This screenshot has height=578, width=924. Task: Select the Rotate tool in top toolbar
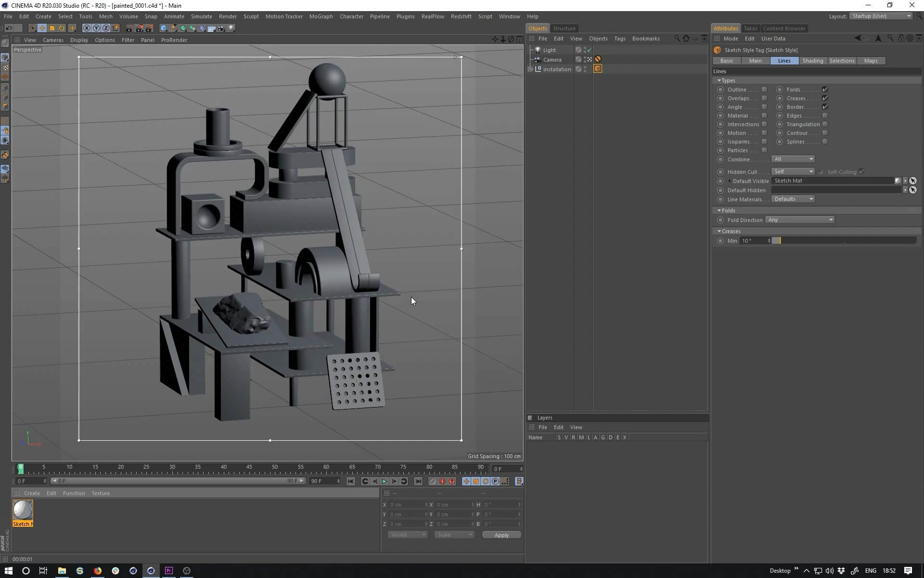click(x=62, y=28)
